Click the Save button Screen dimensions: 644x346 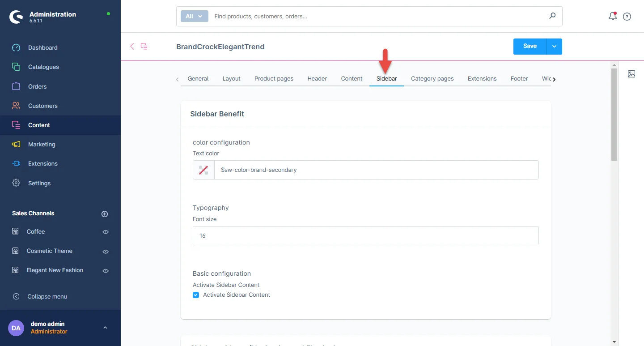530,46
